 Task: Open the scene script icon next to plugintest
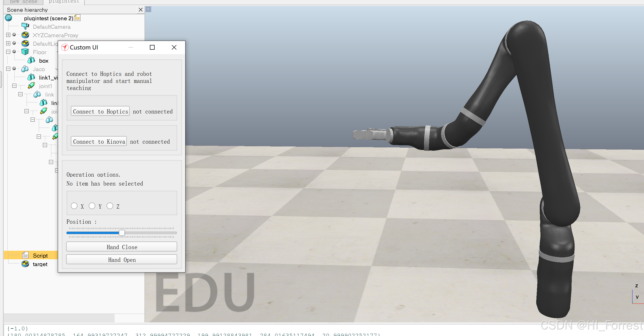[77, 18]
